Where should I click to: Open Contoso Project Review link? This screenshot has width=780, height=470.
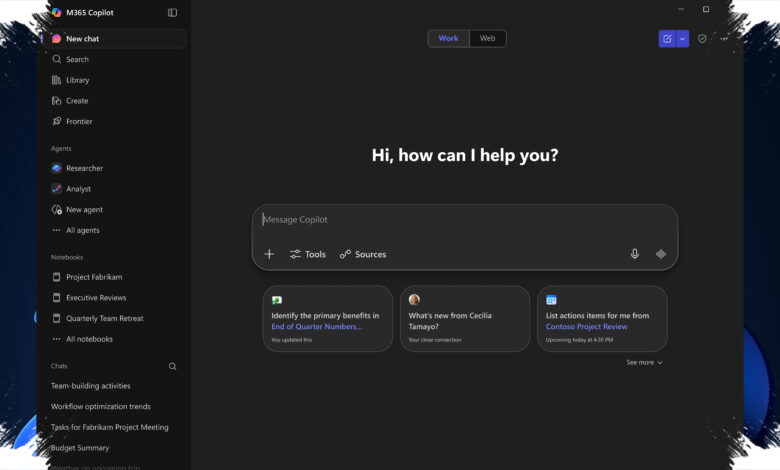(586, 327)
